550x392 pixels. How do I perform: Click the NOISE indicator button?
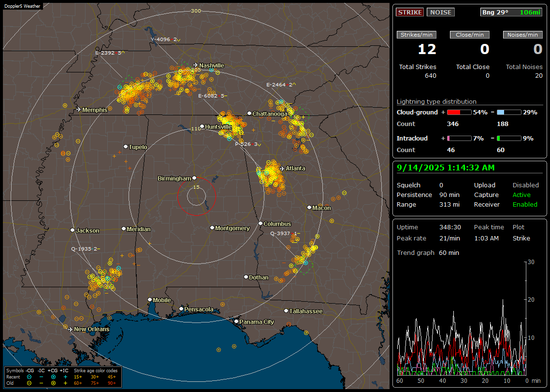441,12
